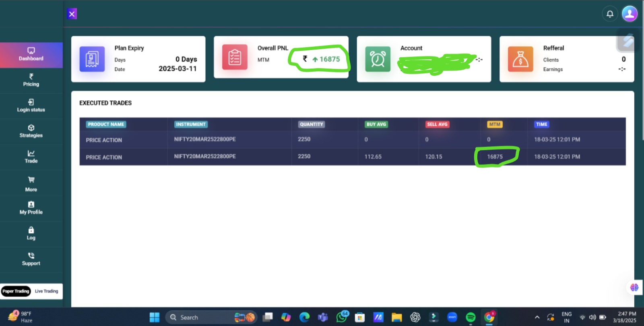Viewport: 644px width, 326px height.
Task: Open Login status in sidebar
Action: coord(31,106)
